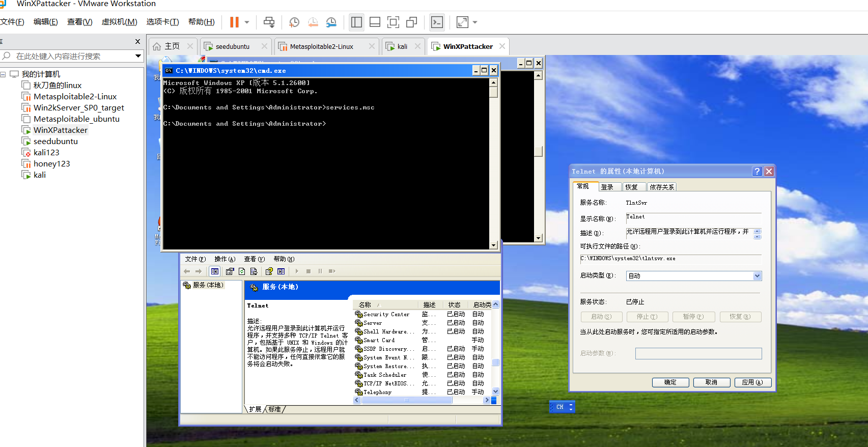Toggle the thumbnail bar view icon
Screen dimensions: 868x447
(375, 22)
